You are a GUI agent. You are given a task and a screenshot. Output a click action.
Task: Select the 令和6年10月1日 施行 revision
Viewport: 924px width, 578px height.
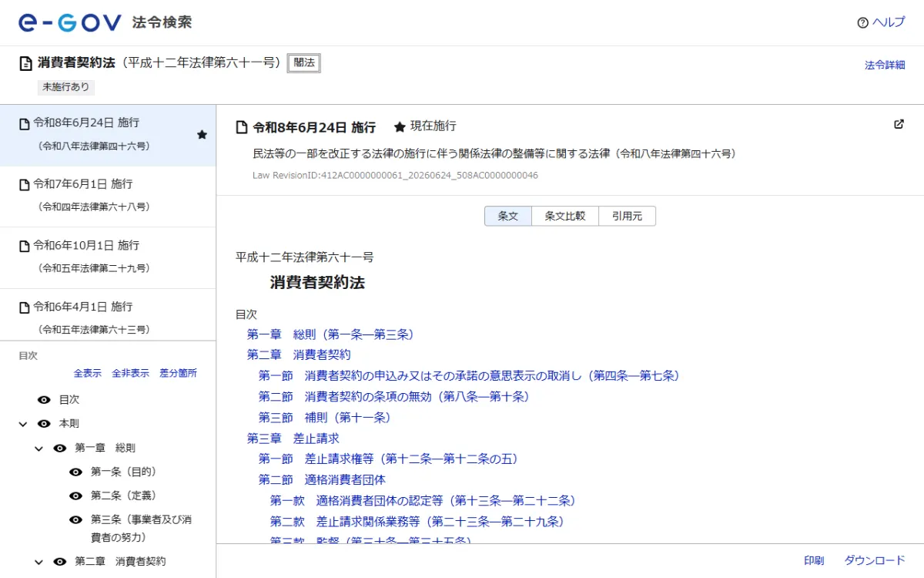click(x=108, y=257)
